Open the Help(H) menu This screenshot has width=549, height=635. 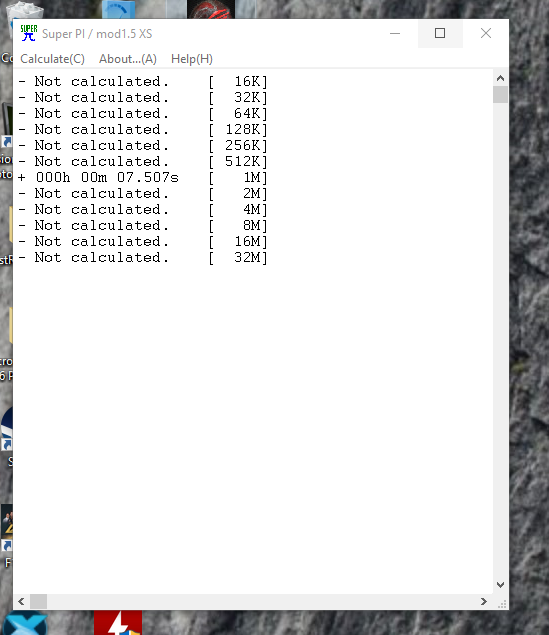192,59
